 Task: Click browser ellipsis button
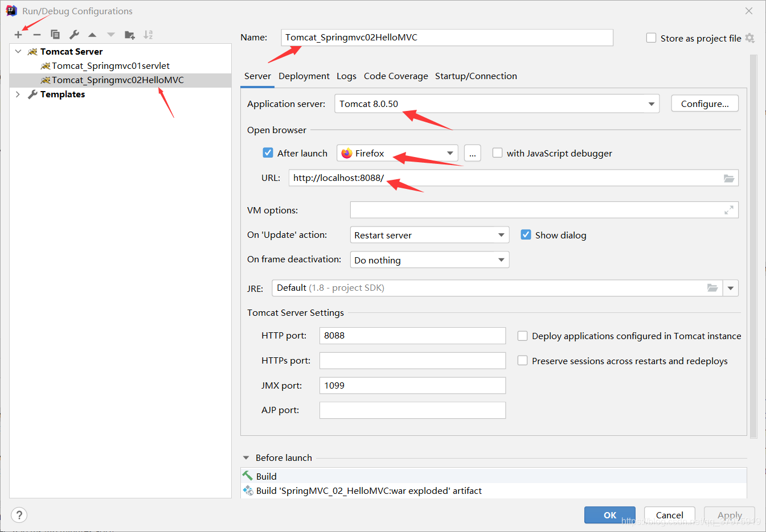[x=473, y=153]
